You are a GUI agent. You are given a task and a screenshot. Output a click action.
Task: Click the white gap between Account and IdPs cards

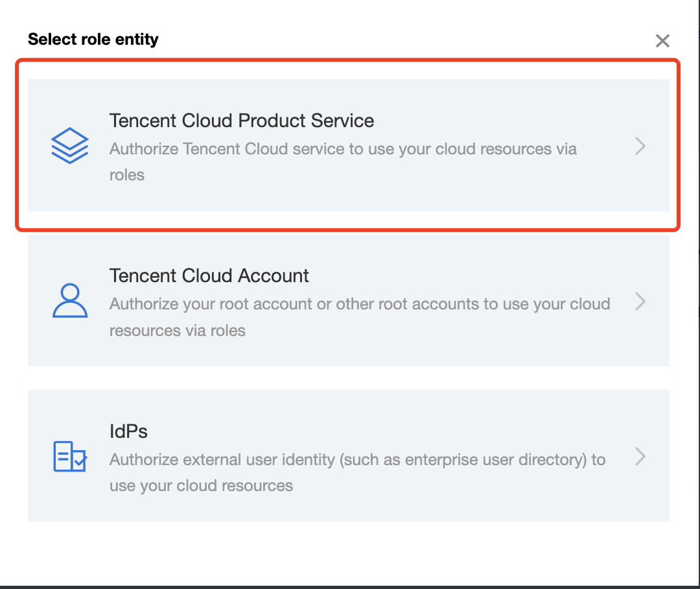click(x=348, y=378)
